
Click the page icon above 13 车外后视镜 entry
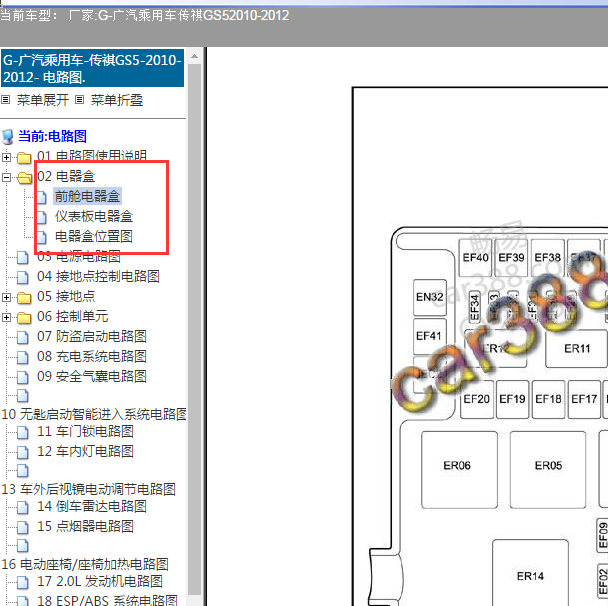pos(23,471)
